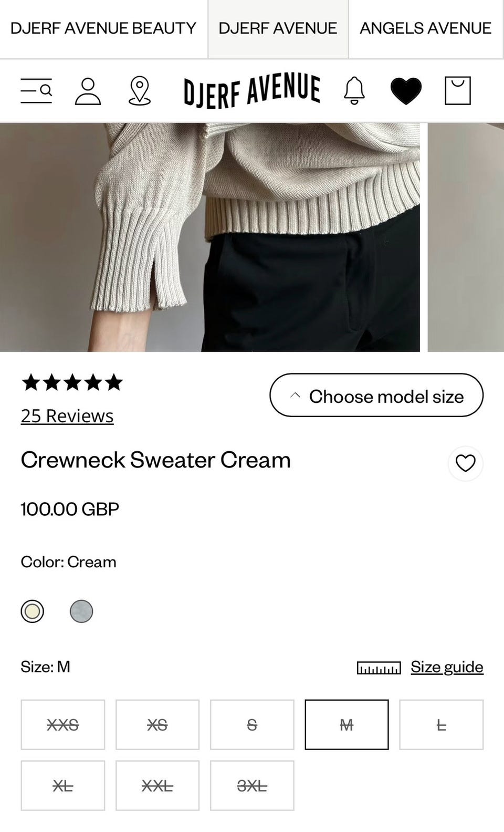Image resolution: width=504 pixels, height=832 pixels.
Task: Choose the grey color swatch
Action: click(81, 611)
